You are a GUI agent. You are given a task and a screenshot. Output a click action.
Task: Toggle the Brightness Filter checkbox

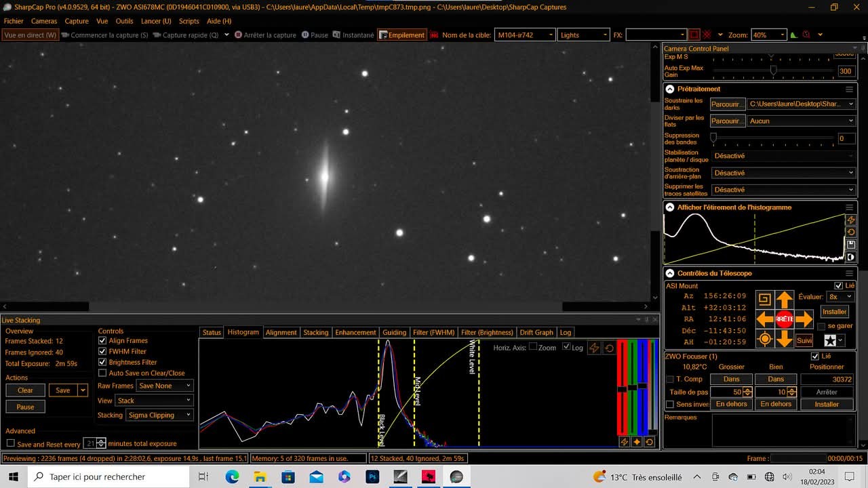(103, 363)
